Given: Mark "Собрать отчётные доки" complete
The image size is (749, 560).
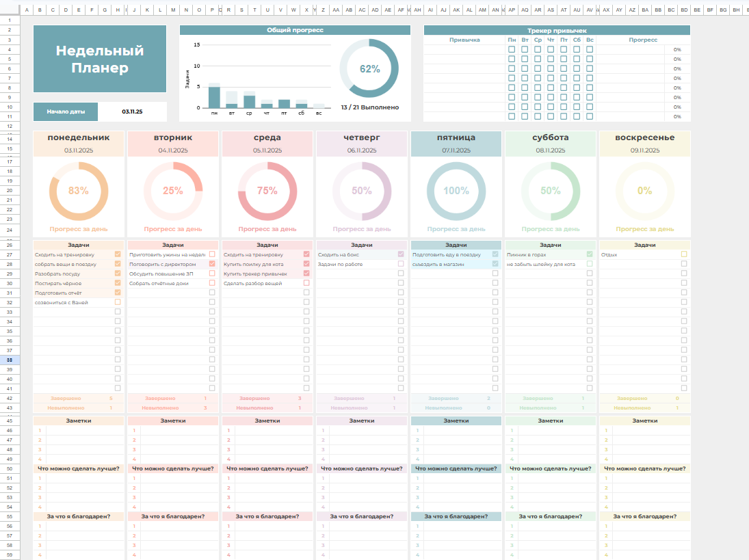Looking at the screenshot, I should point(212,283).
